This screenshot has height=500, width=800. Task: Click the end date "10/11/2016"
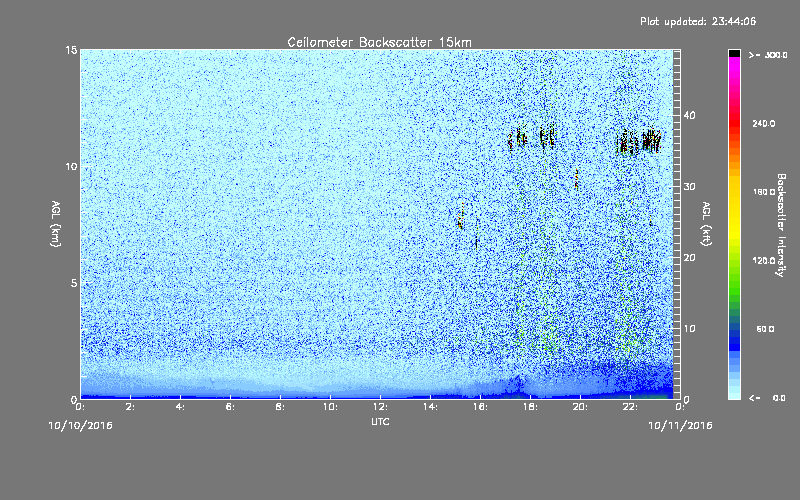(x=680, y=426)
